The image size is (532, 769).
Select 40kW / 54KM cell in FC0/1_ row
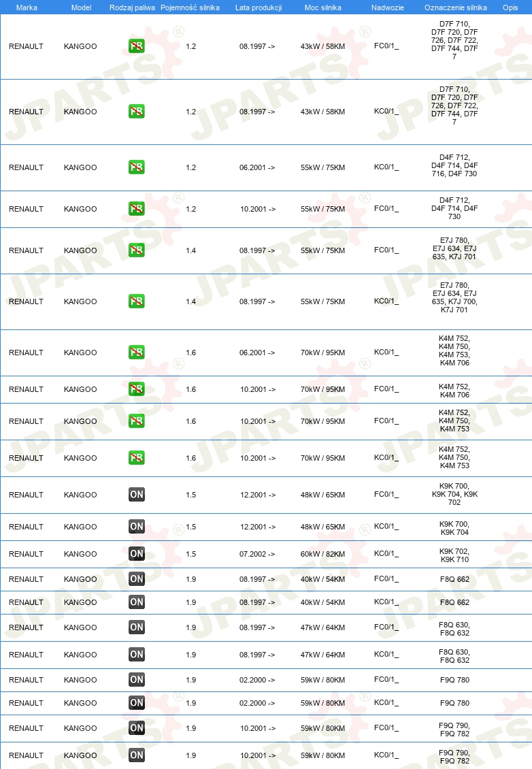[x=322, y=579]
